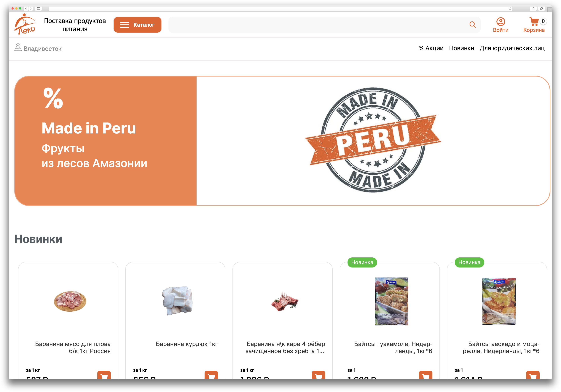Click the Made in Peru banner
This screenshot has height=392, width=561.
[282, 141]
